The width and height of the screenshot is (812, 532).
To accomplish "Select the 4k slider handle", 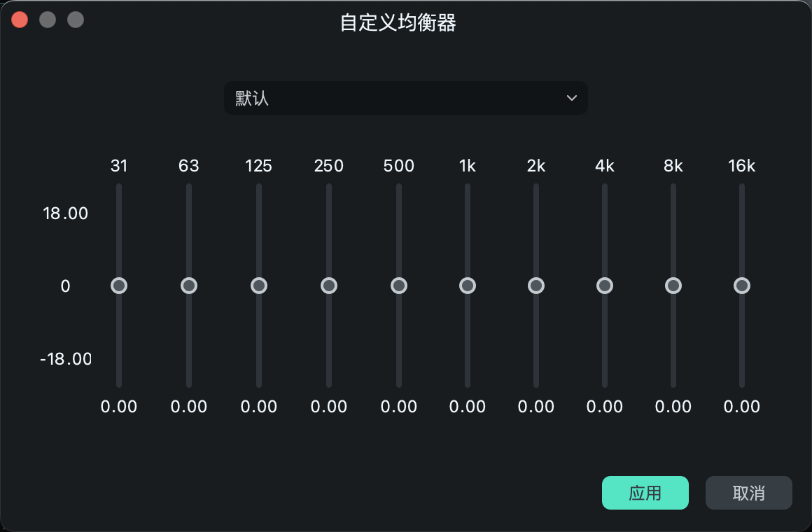I will [604, 285].
